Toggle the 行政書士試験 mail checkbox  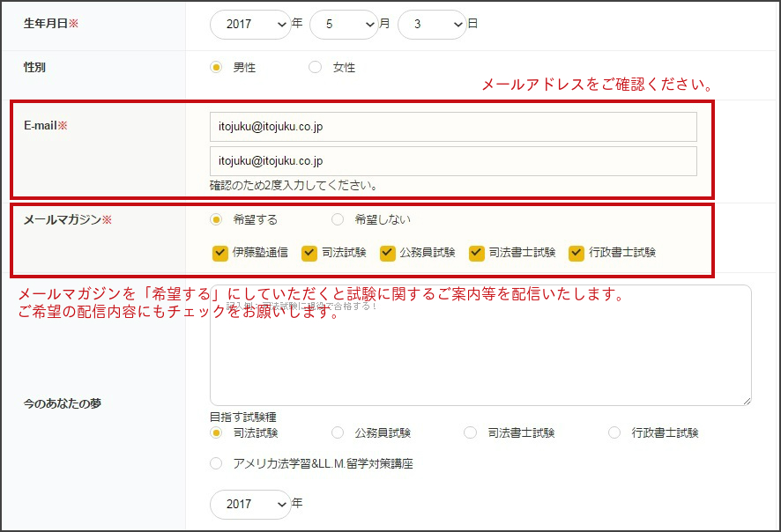pyautogui.click(x=576, y=253)
